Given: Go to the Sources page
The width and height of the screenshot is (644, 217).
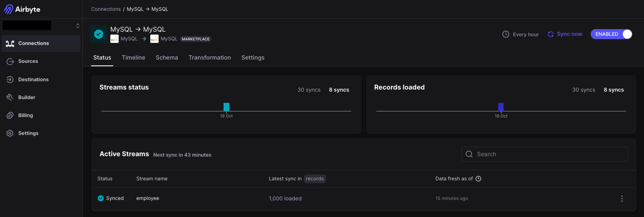Looking at the screenshot, I should [x=28, y=61].
